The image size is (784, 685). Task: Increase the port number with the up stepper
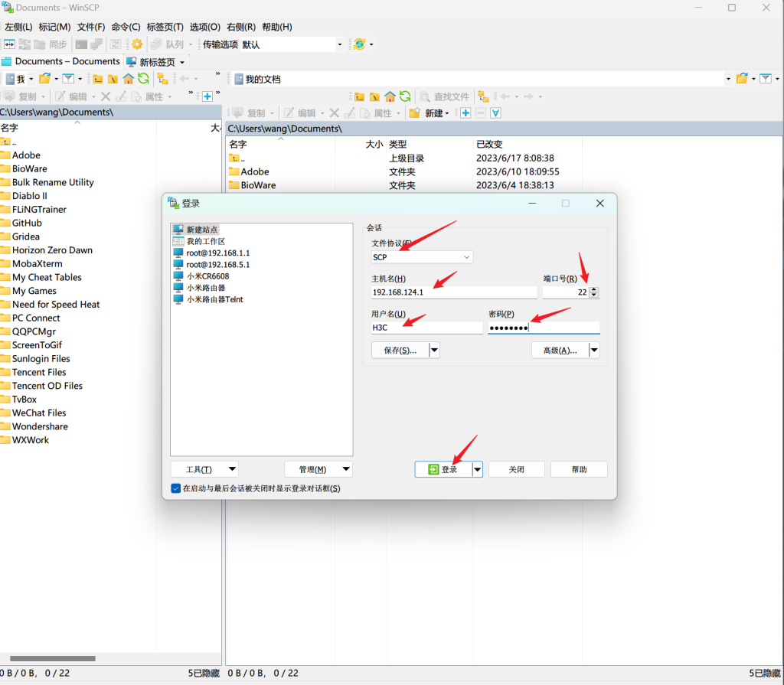(x=594, y=289)
